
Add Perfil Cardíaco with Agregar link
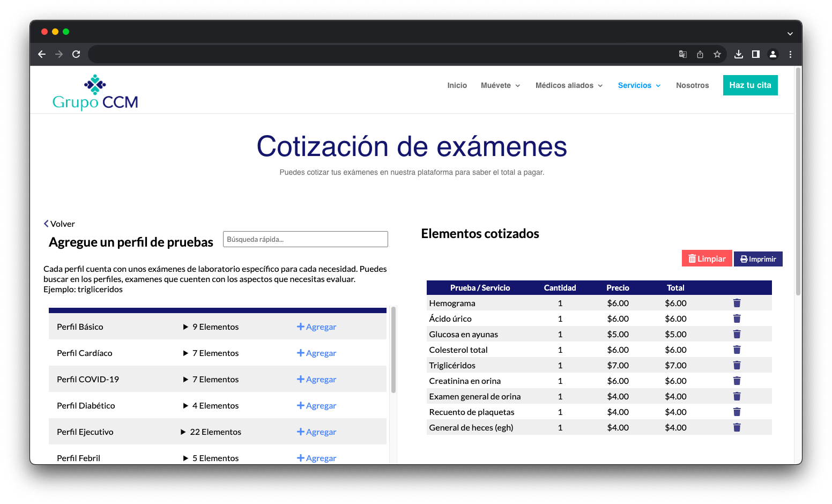point(316,353)
